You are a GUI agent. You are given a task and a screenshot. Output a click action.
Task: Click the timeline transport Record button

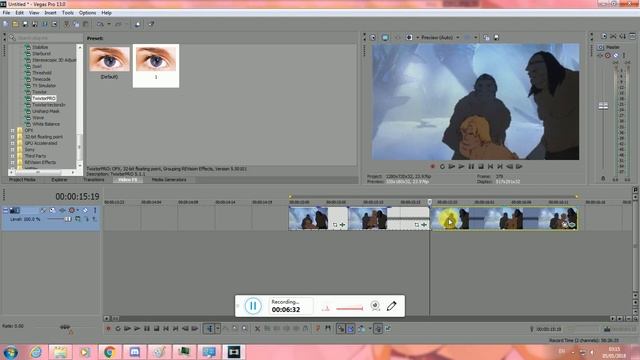point(108,329)
